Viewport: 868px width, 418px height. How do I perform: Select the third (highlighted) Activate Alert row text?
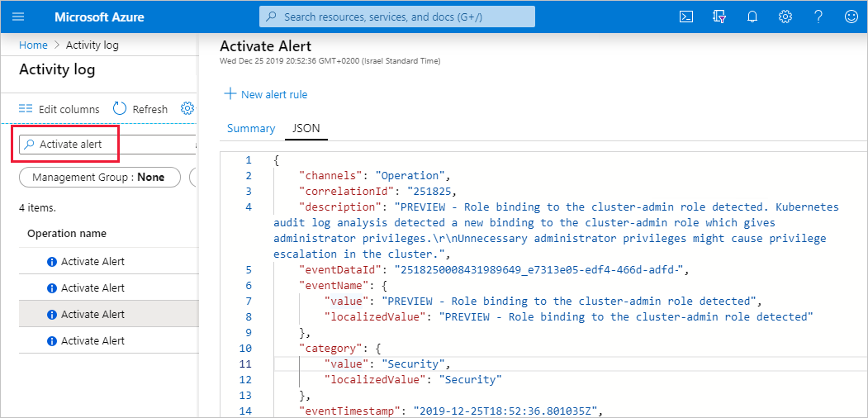pos(93,315)
